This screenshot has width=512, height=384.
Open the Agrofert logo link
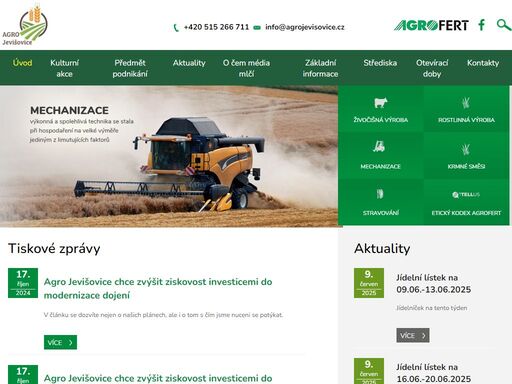(431, 25)
